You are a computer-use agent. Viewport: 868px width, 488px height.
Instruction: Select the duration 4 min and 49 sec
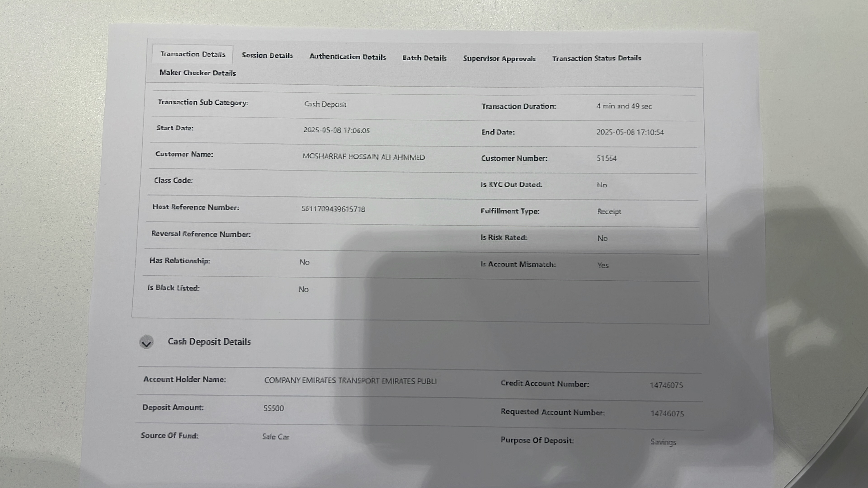click(x=624, y=106)
